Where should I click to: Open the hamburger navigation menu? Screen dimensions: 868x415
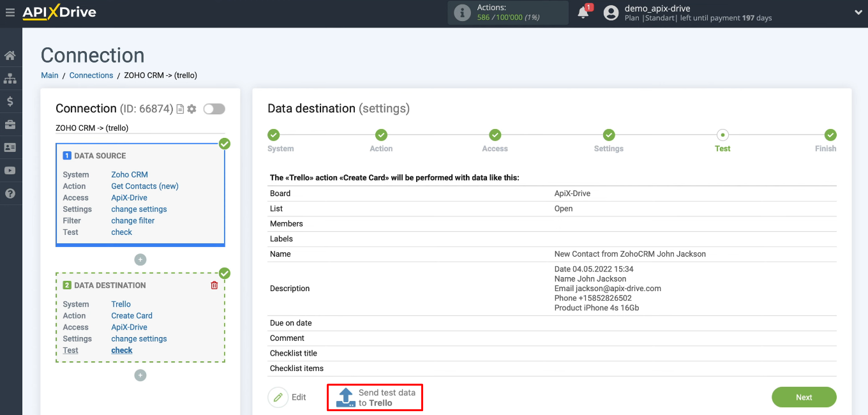pos(10,12)
